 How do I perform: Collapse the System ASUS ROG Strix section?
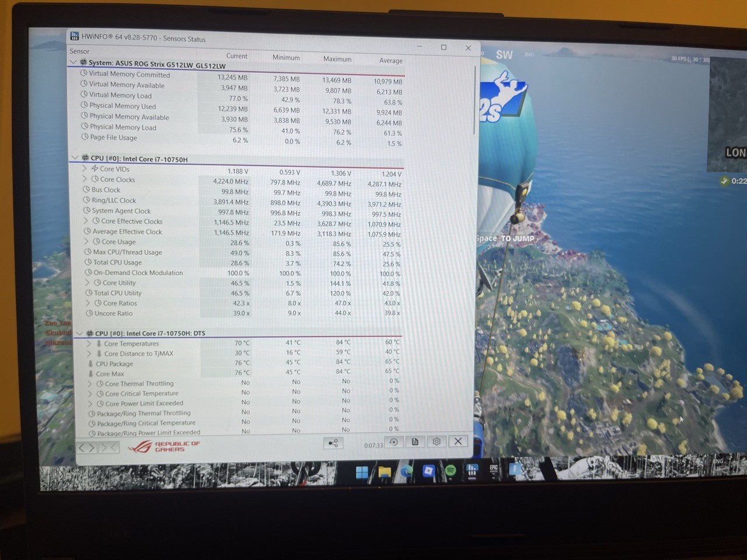click(x=73, y=62)
